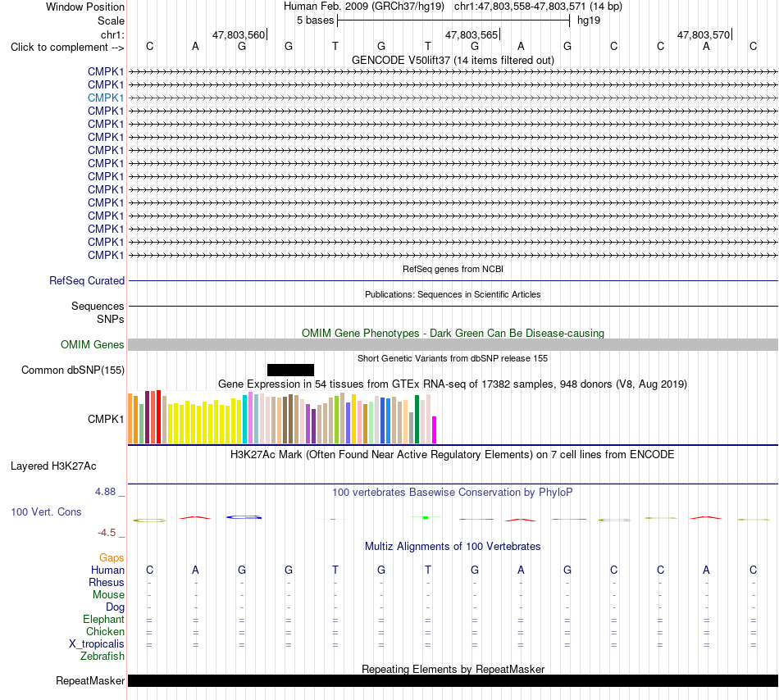
Task: Select the Chicken alignment row label
Action: coord(105,631)
